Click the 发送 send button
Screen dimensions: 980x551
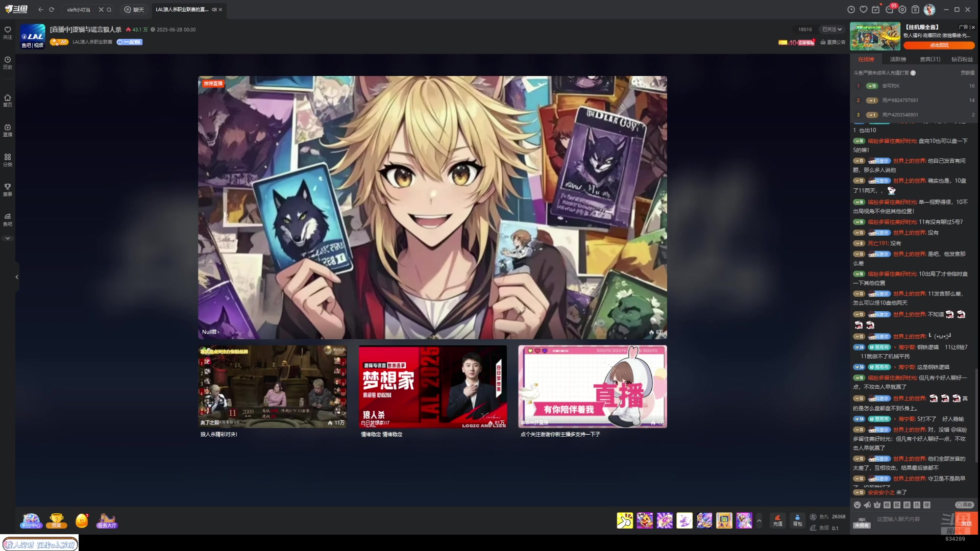click(x=966, y=523)
